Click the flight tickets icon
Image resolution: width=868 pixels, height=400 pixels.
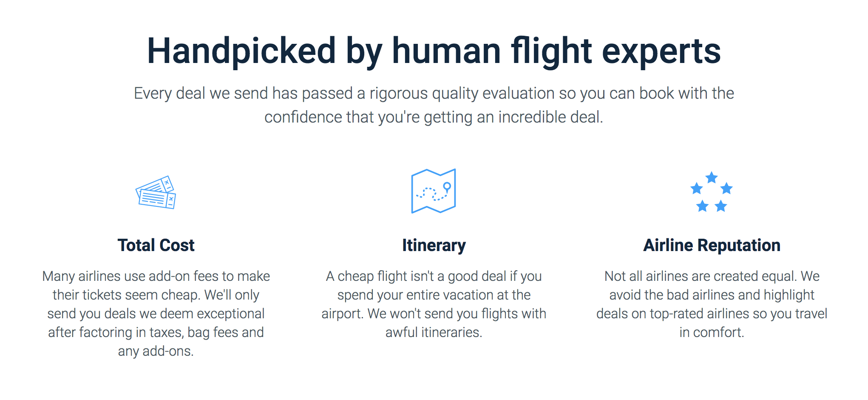click(156, 192)
